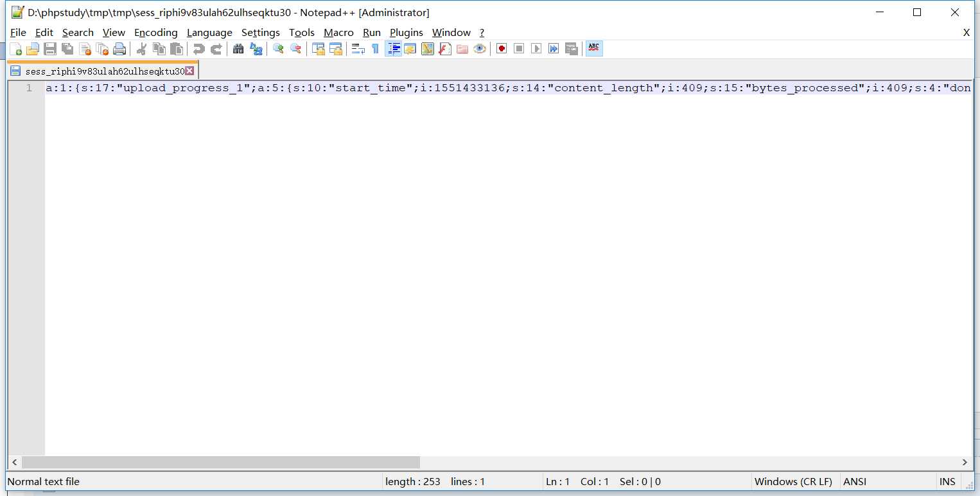Click the "length : 253" status entry
The width and height of the screenshot is (980, 496).
pos(413,481)
